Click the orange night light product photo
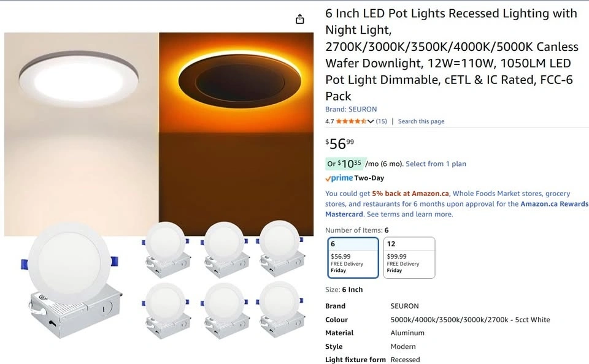Viewport: 589px width, 364px height. pos(236,134)
